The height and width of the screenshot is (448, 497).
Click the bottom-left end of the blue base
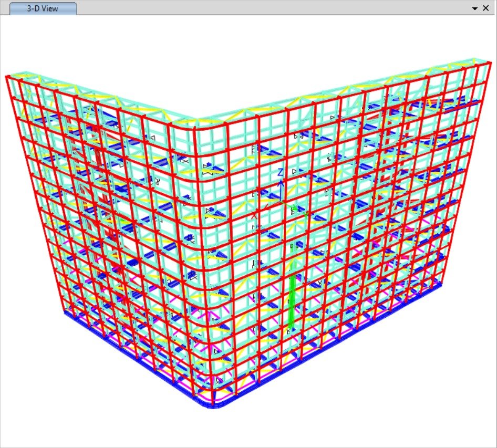[x=65, y=312]
